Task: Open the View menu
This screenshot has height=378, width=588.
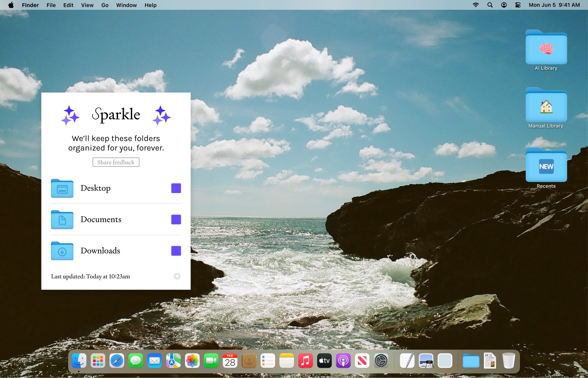Action: [87, 5]
